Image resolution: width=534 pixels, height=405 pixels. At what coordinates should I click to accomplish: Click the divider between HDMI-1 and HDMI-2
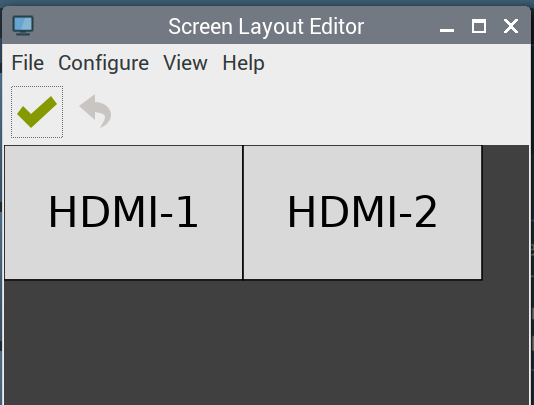[x=243, y=213]
